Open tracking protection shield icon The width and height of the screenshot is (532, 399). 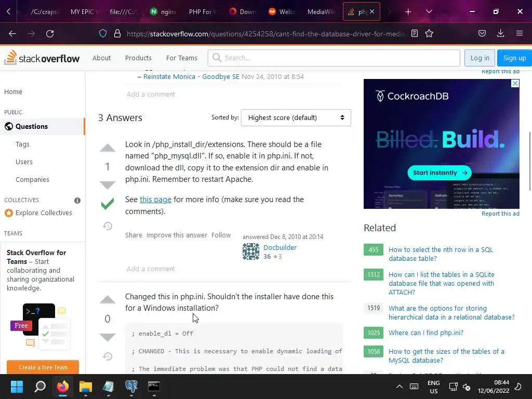click(x=103, y=33)
